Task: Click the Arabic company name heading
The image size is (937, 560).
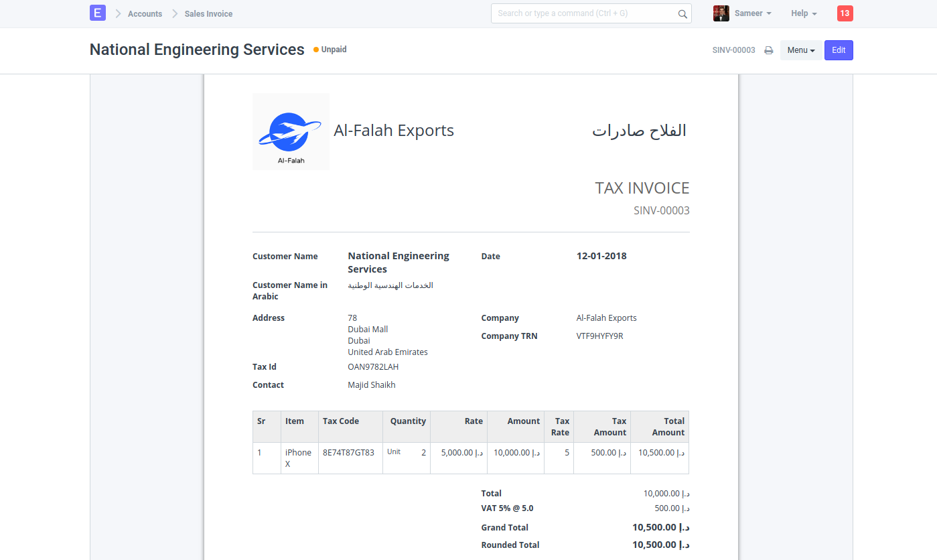Action: (640, 131)
